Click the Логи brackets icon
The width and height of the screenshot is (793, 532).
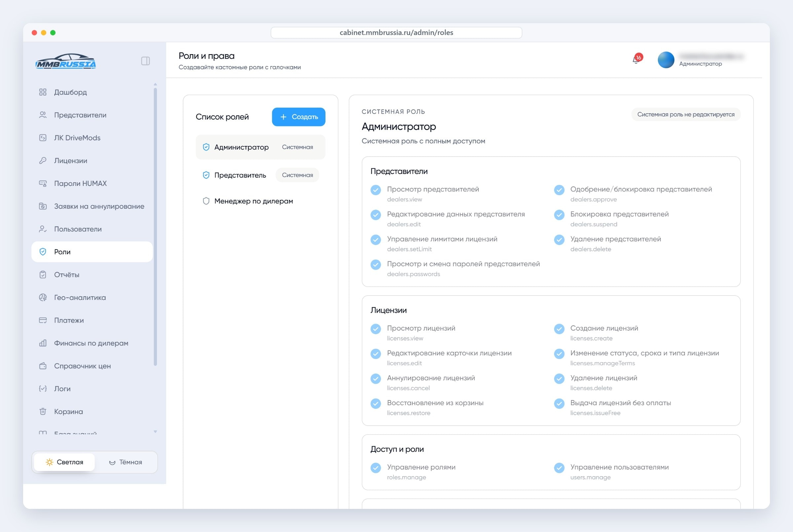pyautogui.click(x=43, y=389)
